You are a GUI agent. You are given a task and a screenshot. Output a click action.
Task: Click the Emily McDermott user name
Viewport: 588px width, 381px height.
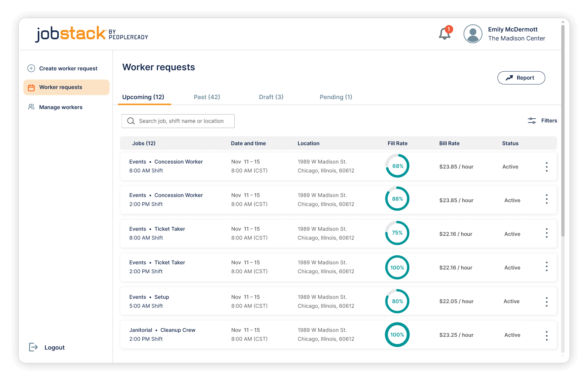coord(513,29)
